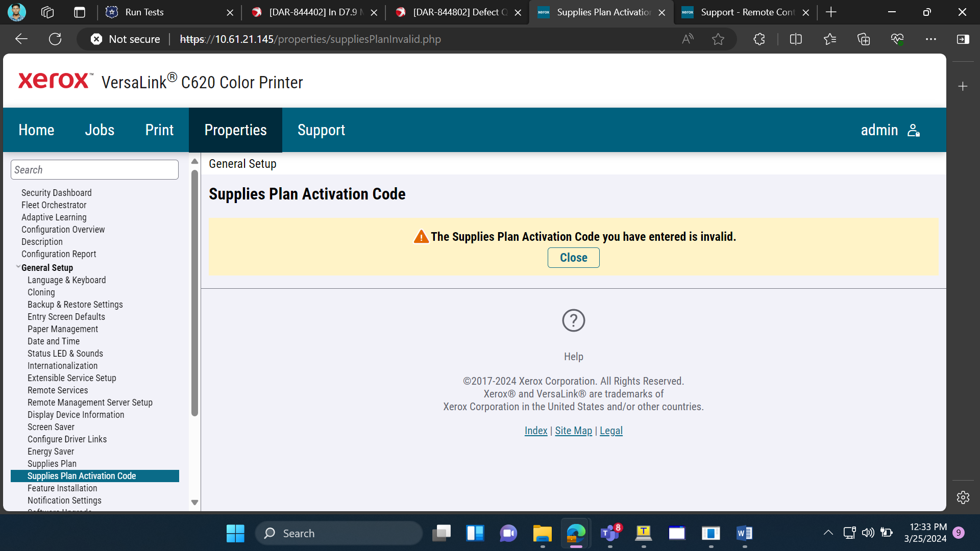
Task: Open File Explorer from taskbar
Action: [542, 533]
